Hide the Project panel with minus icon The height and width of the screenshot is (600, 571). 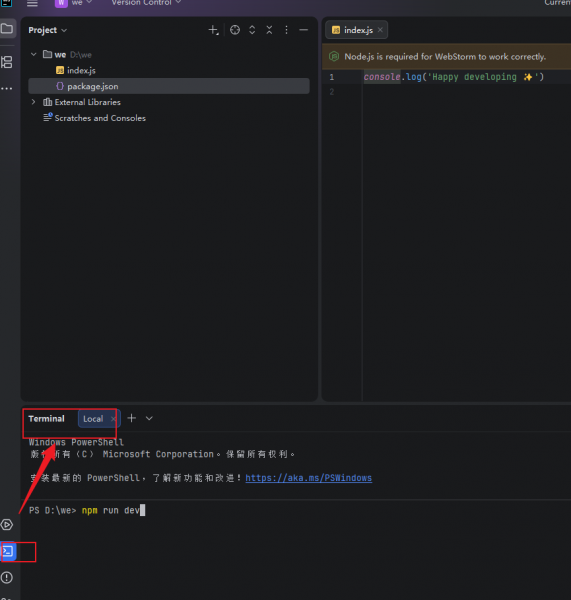(x=303, y=30)
